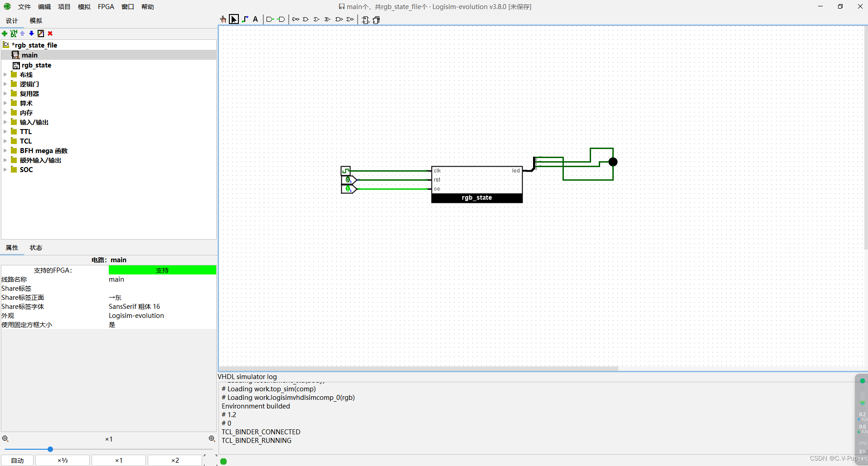The image size is (868, 466).
Task: Add an input pin from toolbar
Action: (x=270, y=19)
